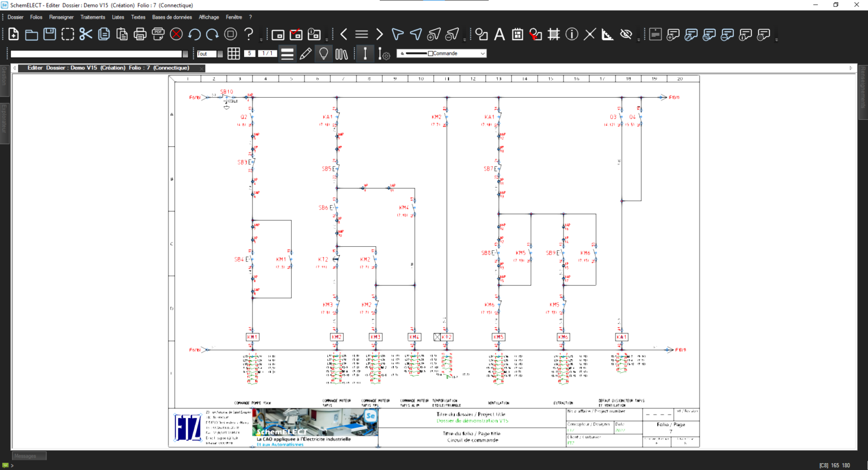
Task: Toggle the grid display icon
Action: (x=233, y=54)
